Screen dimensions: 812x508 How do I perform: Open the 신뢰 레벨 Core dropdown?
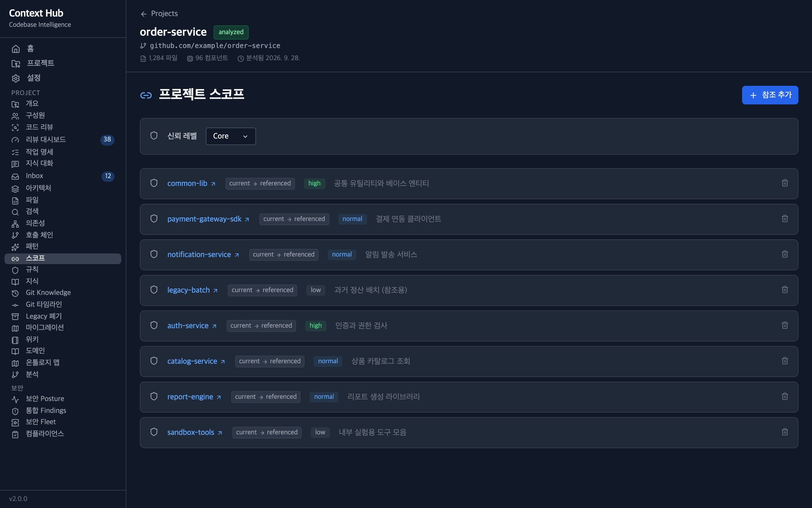click(x=231, y=136)
